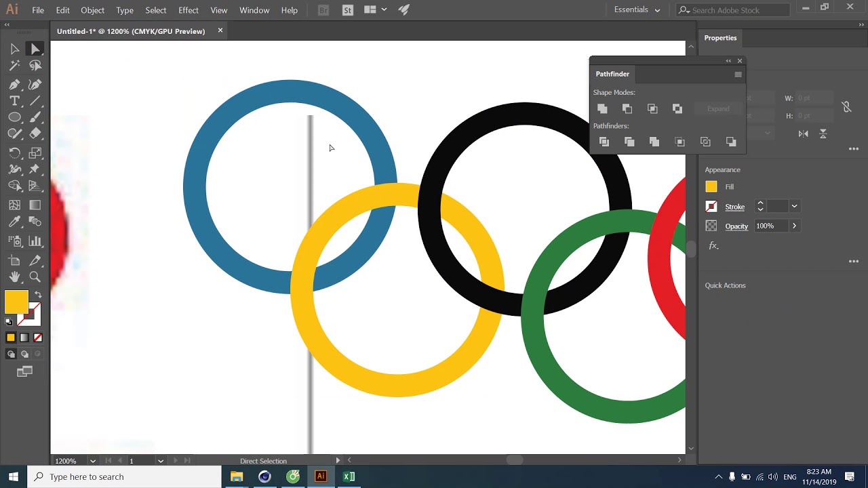Open the status bar display options arrow
868x488 pixels.
[x=338, y=461]
